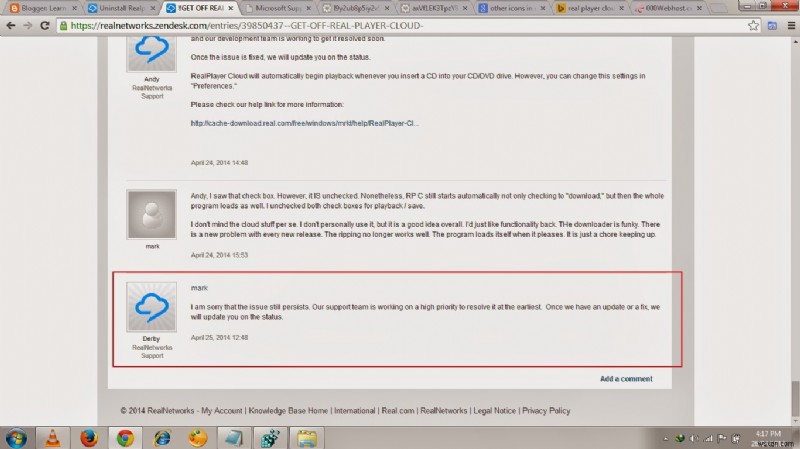Open Legal Notice footer link
The image size is (800, 449).
pyautogui.click(x=494, y=410)
